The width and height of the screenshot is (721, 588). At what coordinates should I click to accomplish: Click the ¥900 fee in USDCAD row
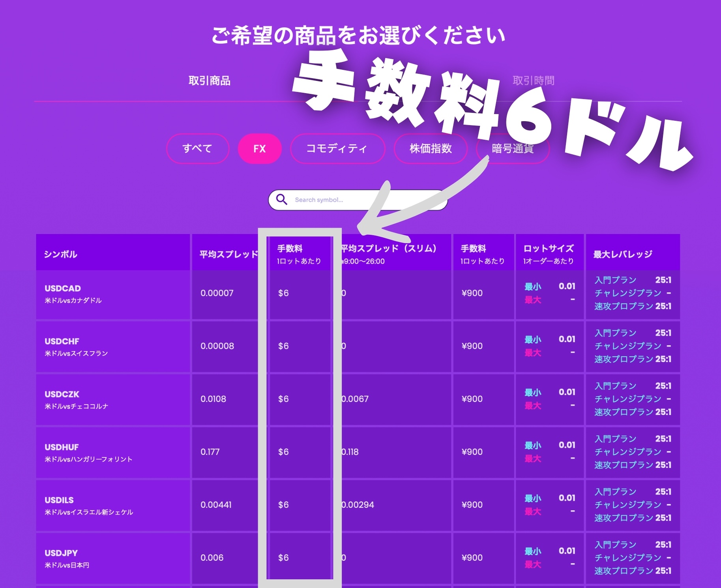472,293
